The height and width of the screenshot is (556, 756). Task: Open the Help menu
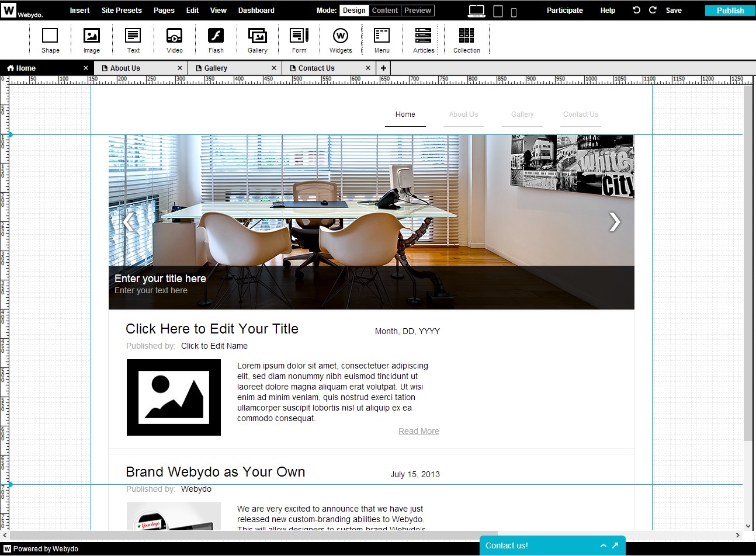(x=608, y=11)
